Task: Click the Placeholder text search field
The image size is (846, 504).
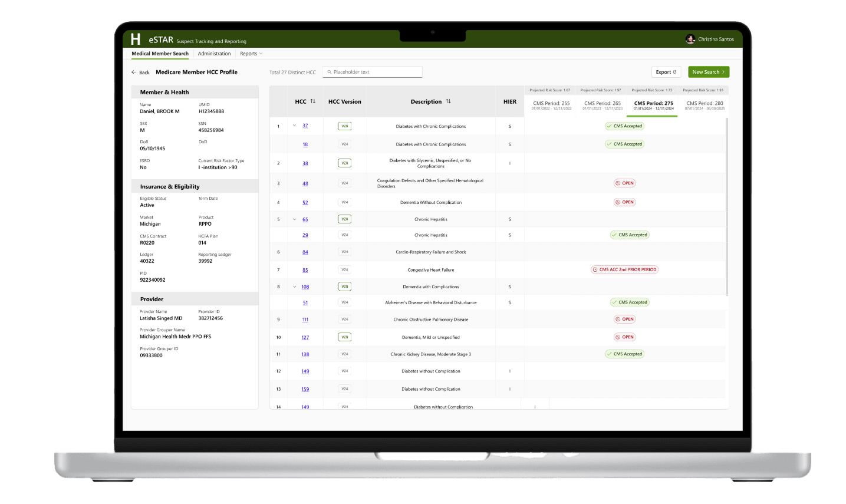Action: (x=372, y=72)
